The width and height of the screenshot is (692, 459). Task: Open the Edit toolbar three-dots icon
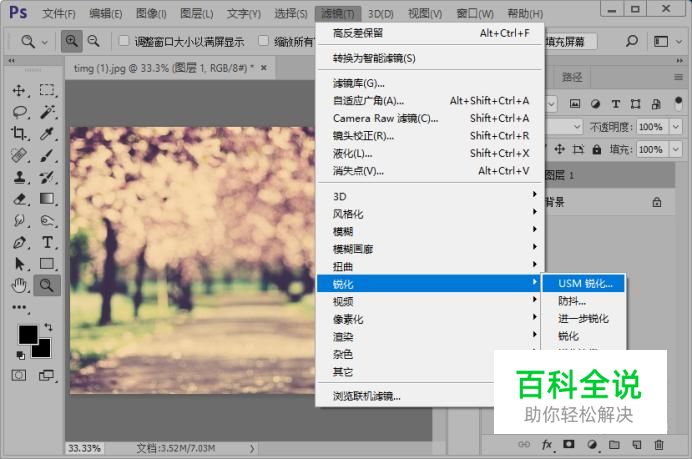19,307
